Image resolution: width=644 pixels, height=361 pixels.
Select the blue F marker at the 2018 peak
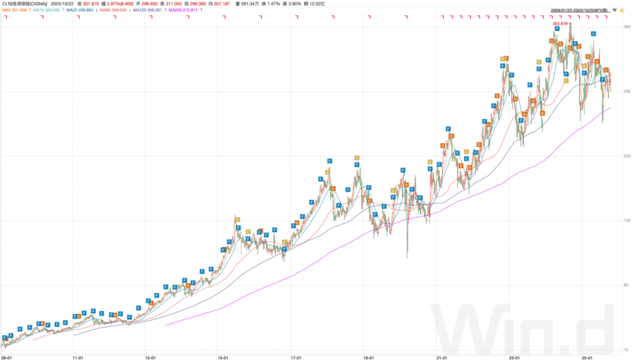329,161
